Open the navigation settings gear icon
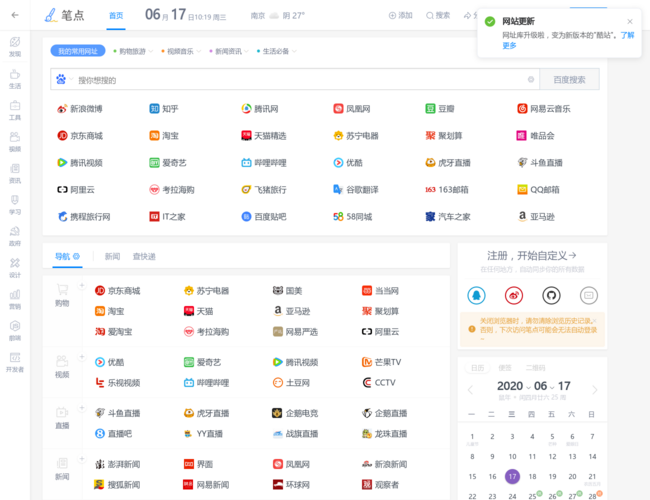Viewport: 650px width, 500px height. pos(76,256)
